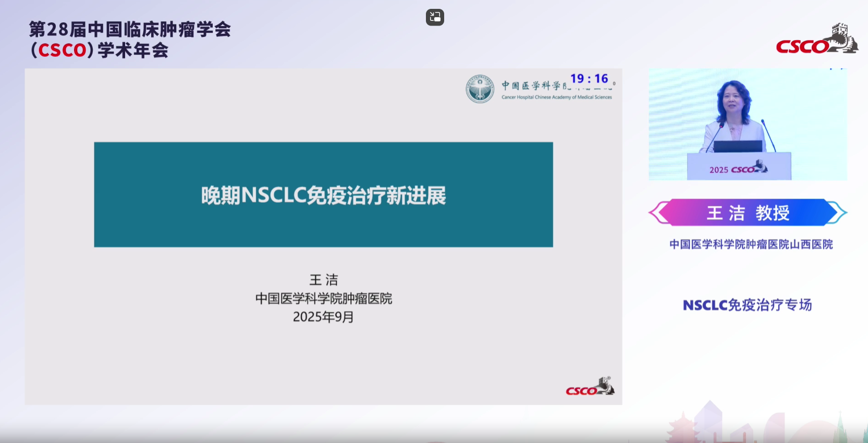Click the 19:16 timer on the slide
This screenshot has width=868, height=443.
point(589,79)
